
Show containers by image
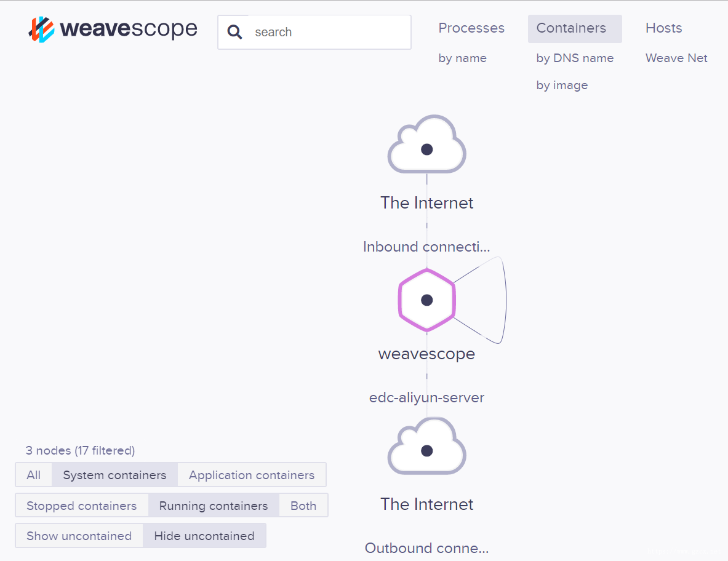562,86
